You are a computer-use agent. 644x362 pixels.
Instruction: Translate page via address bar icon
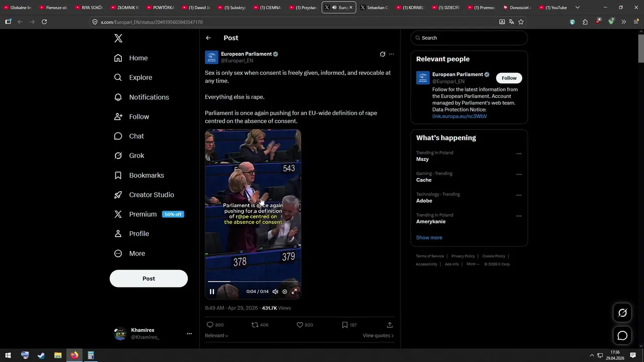(511, 22)
